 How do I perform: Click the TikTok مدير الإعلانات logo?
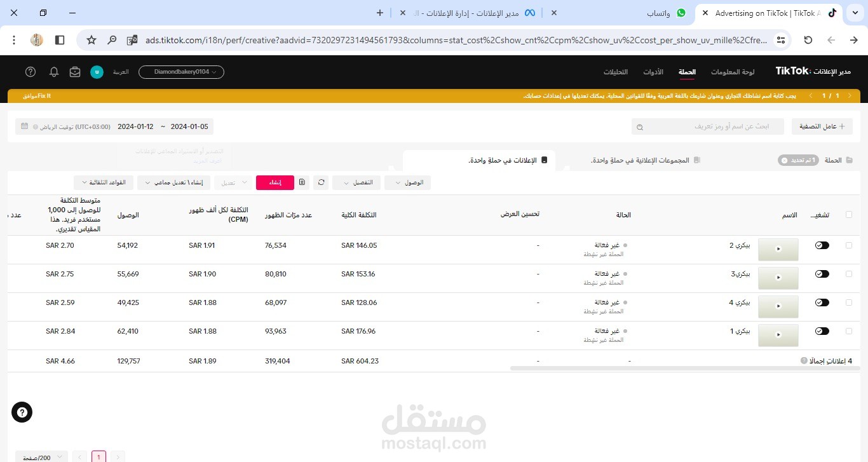coord(813,71)
